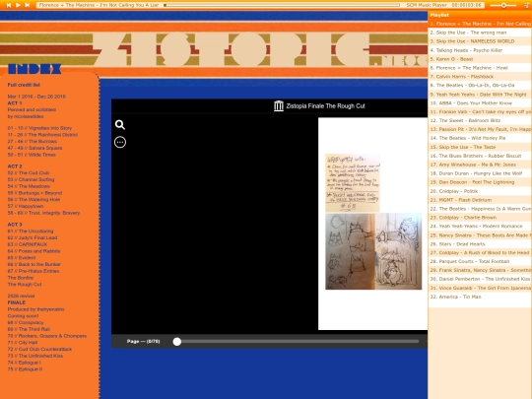Toggle the playlist icon beside the volume slider
The height and width of the screenshot is (399, 532).
526,5
